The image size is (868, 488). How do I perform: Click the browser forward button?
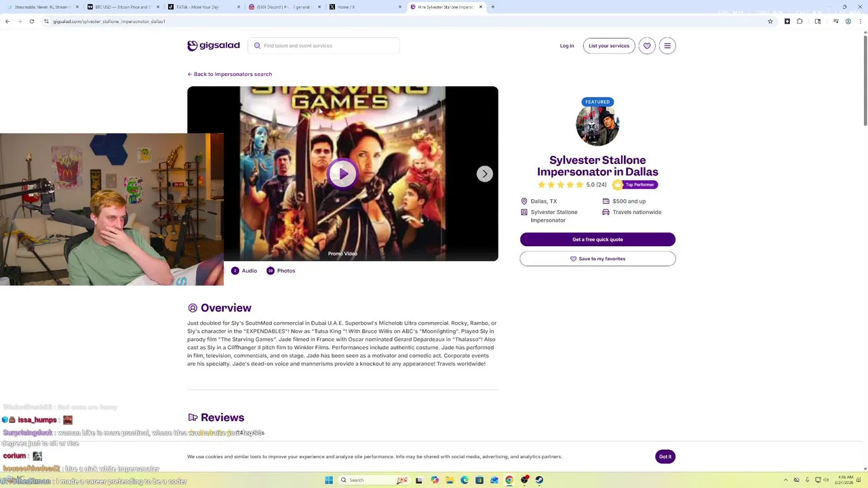click(19, 21)
